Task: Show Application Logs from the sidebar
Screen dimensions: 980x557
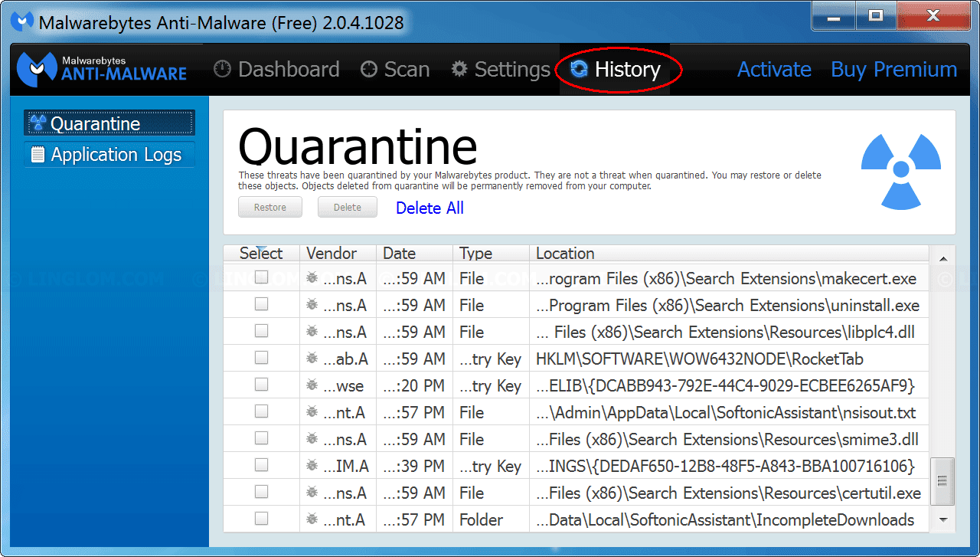Action: [x=109, y=155]
